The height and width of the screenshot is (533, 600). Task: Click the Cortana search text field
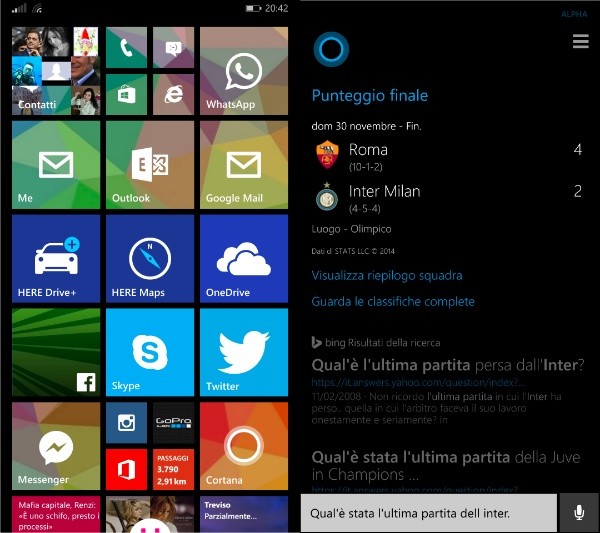point(429,513)
